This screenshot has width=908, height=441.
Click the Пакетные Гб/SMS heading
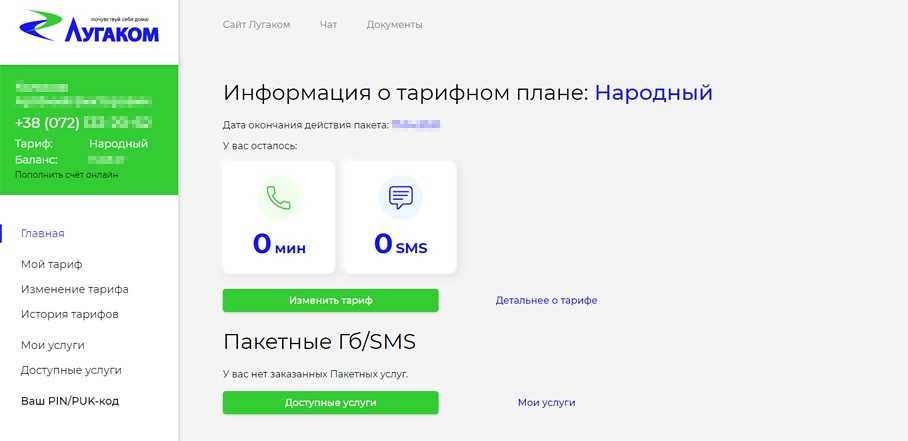(x=319, y=342)
